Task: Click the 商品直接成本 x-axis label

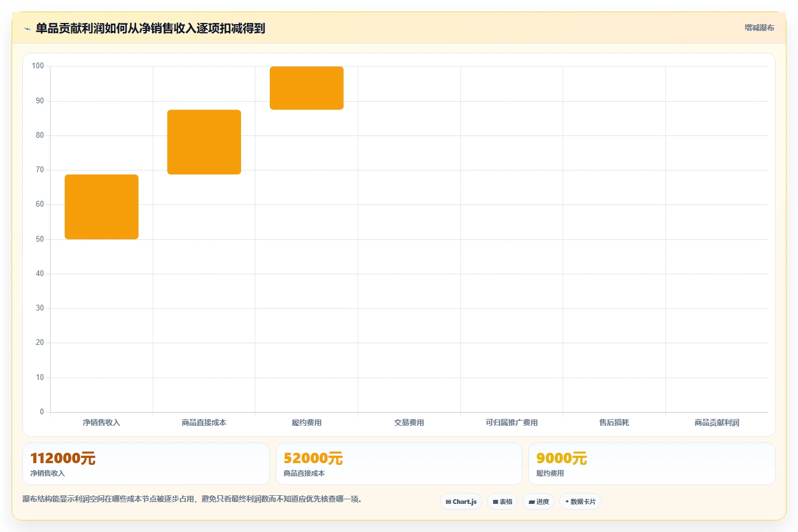Action: click(x=204, y=422)
